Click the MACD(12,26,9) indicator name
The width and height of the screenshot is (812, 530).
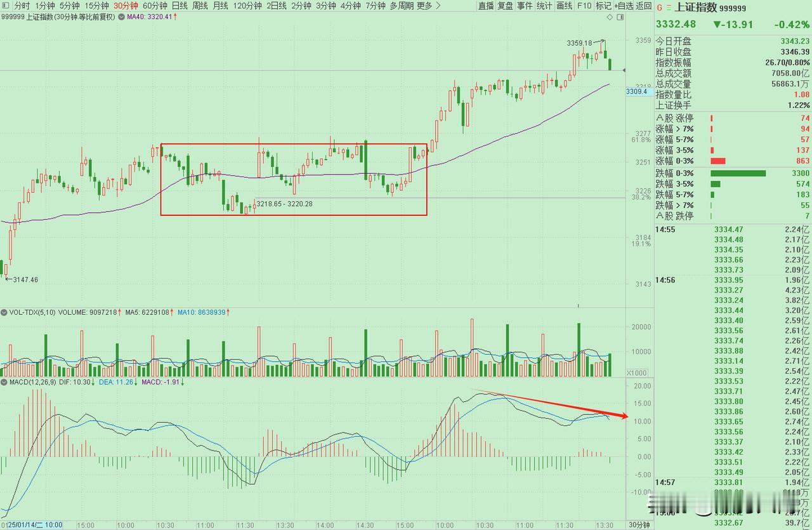34,383
